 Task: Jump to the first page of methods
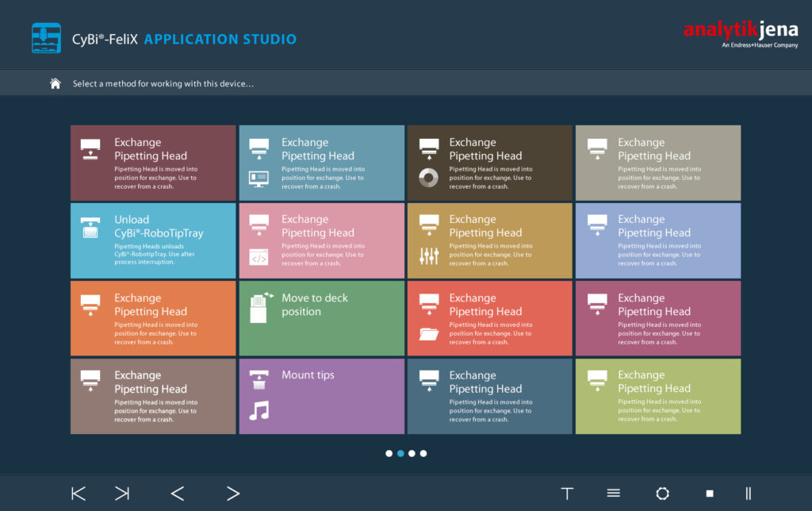click(79, 494)
